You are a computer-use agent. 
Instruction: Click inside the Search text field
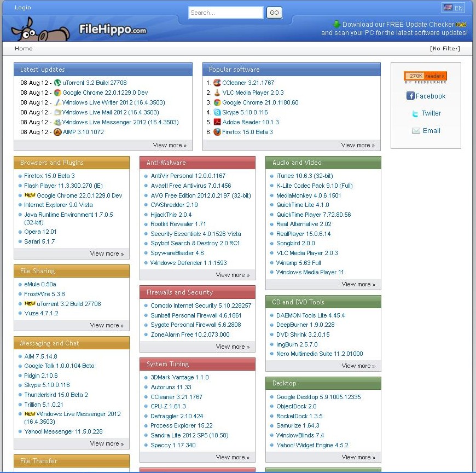click(x=225, y=13)
